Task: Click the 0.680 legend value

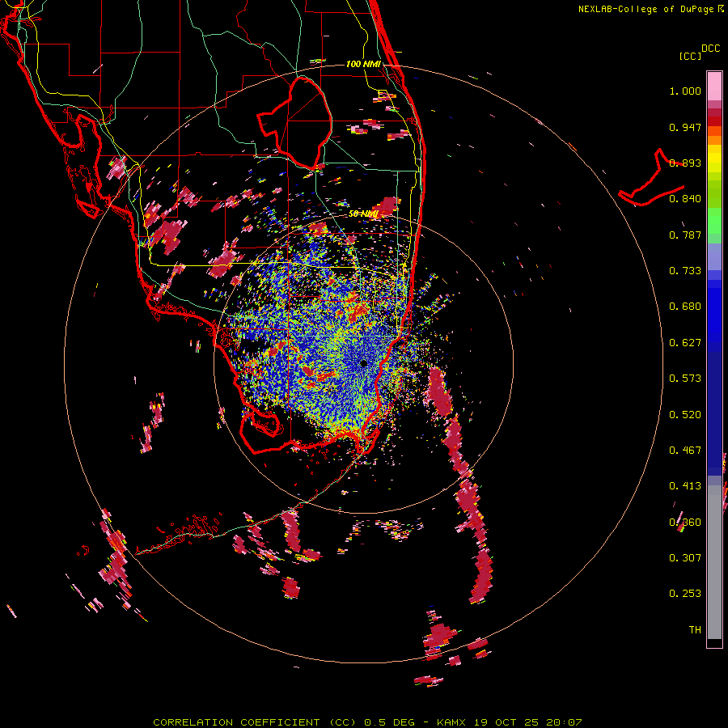Action: 685,307
